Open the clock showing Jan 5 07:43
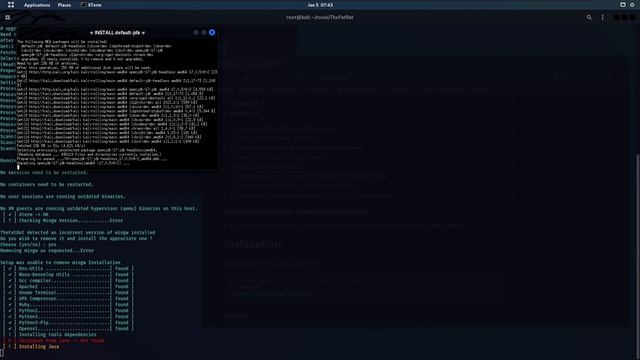The height and width of the screenshot is (360, 640). (x=320, y=5)
